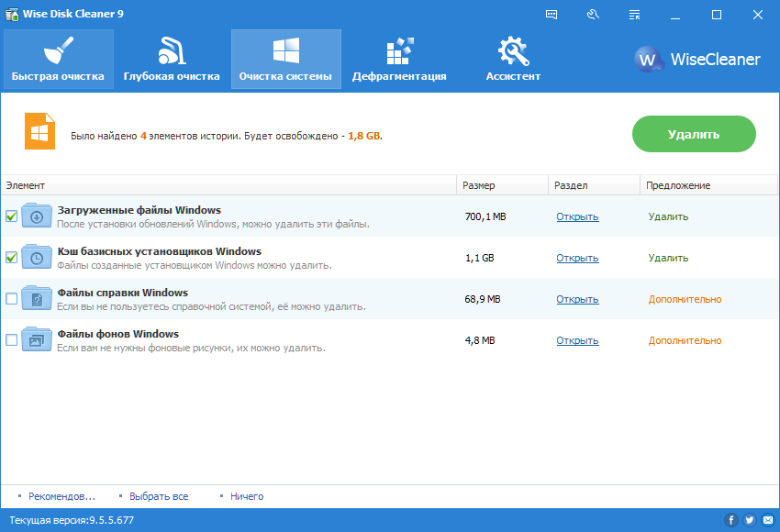Click Дополнительно suggestion for Файлы справки Windows
780x532 pixels.
tap(685, 299)
